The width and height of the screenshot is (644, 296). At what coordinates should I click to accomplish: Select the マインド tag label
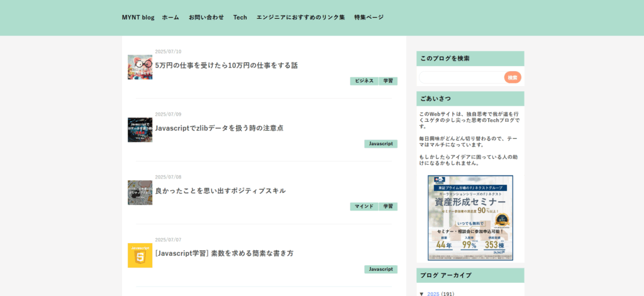click(364, 207)
